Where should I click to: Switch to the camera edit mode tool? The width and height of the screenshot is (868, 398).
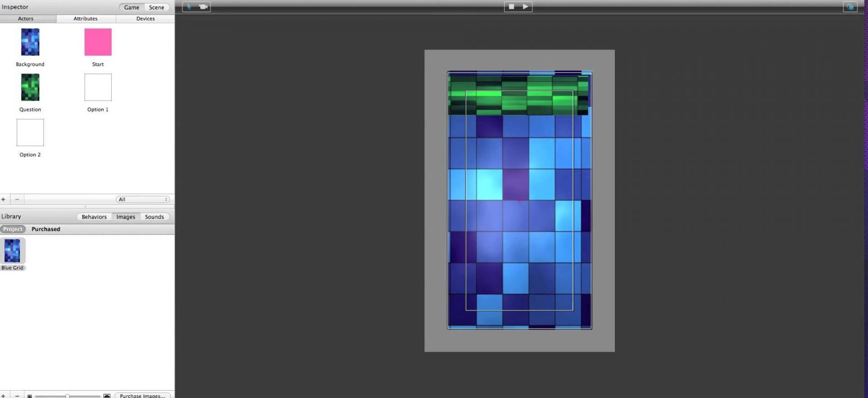203,7
